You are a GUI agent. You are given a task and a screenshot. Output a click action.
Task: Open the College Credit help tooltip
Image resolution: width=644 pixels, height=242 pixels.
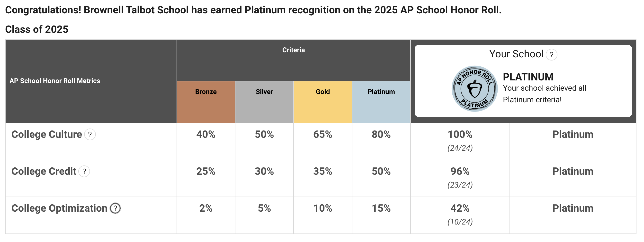84,172
